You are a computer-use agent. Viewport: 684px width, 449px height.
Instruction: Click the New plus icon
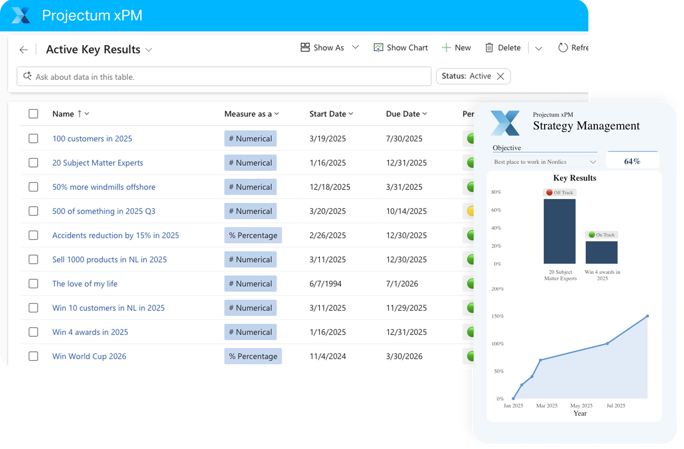[446, 48]
